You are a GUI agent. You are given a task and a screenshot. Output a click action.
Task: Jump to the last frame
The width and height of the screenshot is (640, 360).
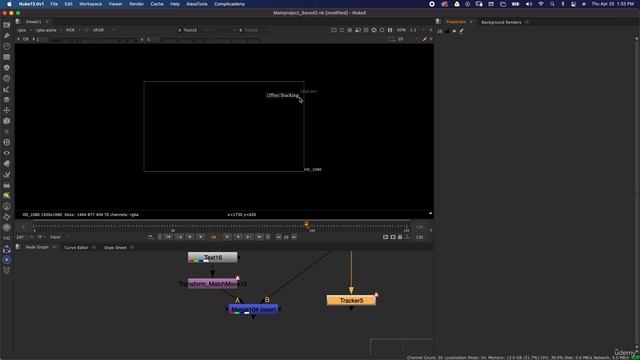(259, 237)
